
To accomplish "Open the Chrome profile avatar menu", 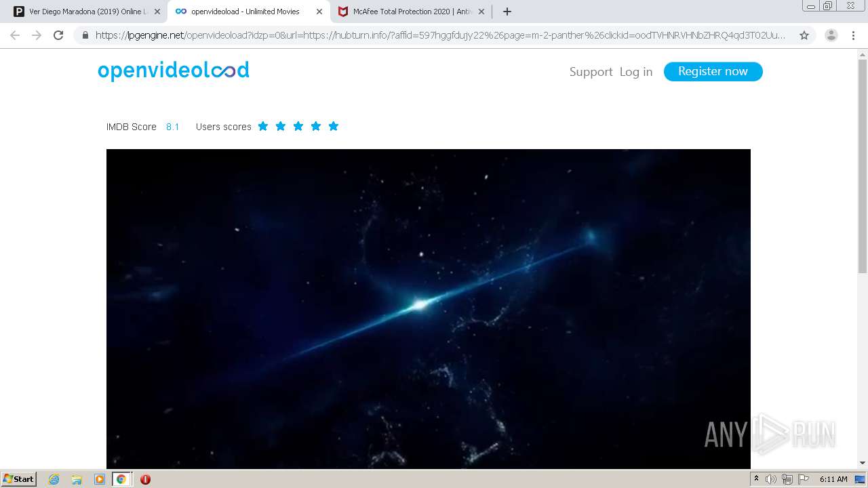I will pos(831,35).
